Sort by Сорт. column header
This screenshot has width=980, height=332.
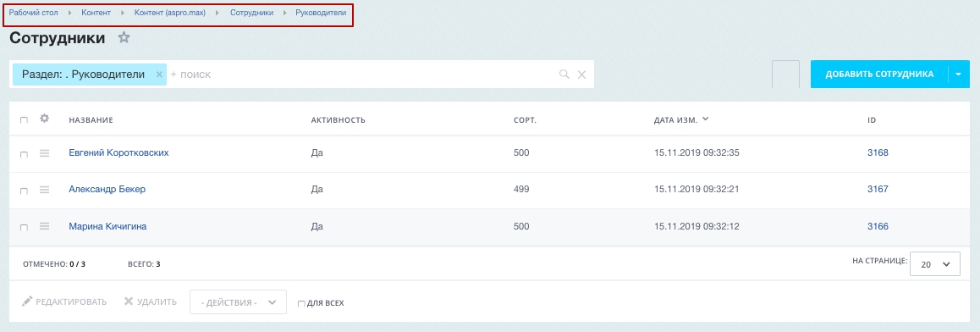pos(525,120)
